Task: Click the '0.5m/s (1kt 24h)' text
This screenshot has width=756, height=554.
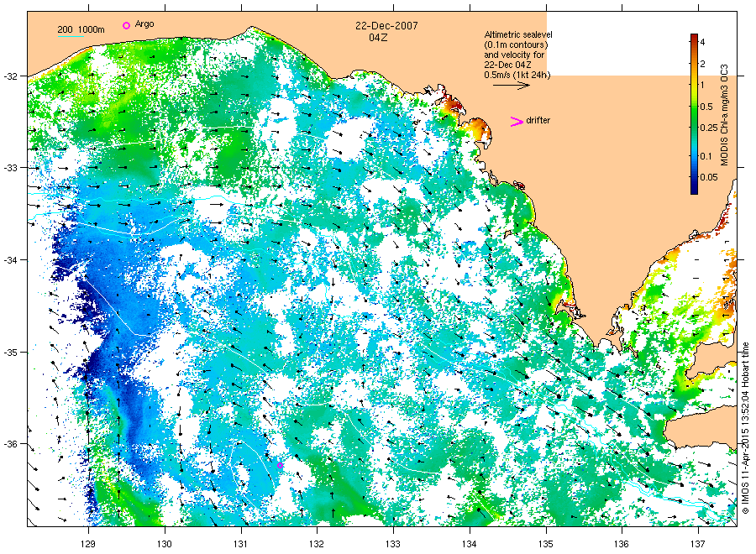Action: (517, 76)
